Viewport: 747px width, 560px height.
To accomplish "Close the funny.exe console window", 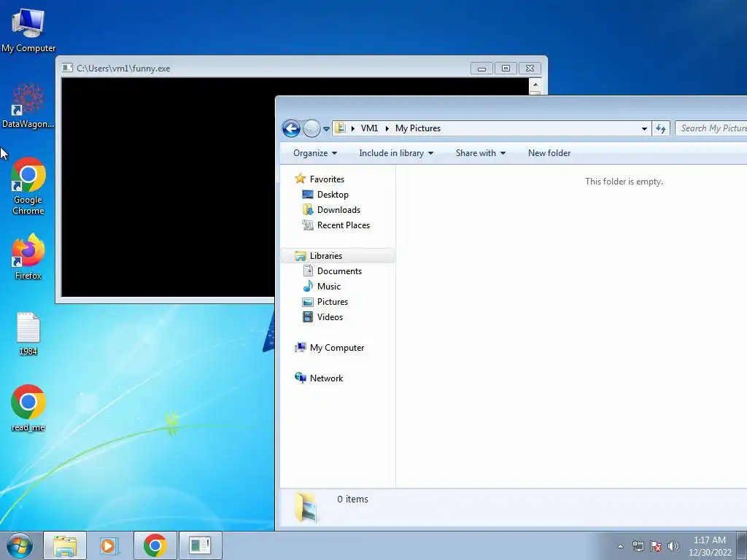I will click(x=530, y=69).
